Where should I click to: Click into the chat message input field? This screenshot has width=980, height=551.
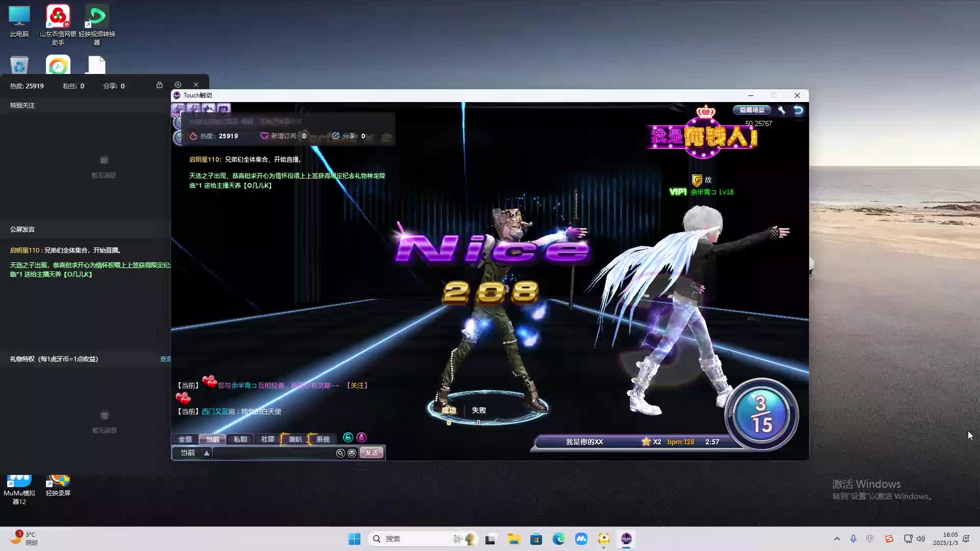[x=273, y=453]
